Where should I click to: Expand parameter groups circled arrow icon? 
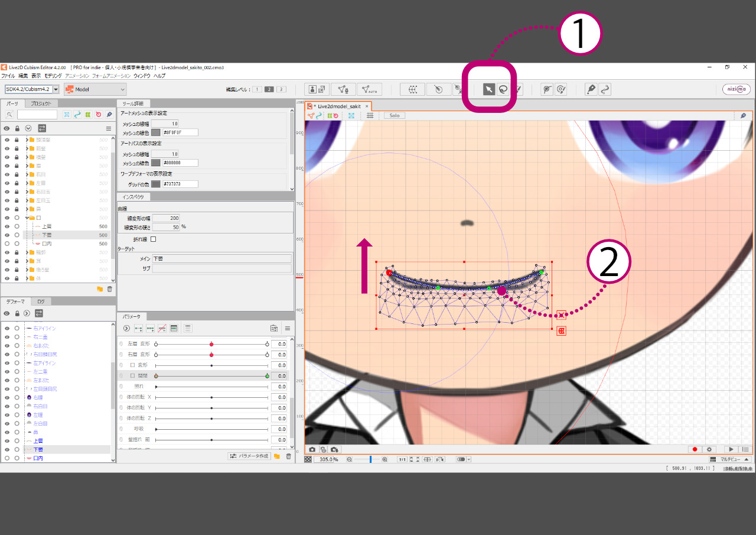point(126,328)
